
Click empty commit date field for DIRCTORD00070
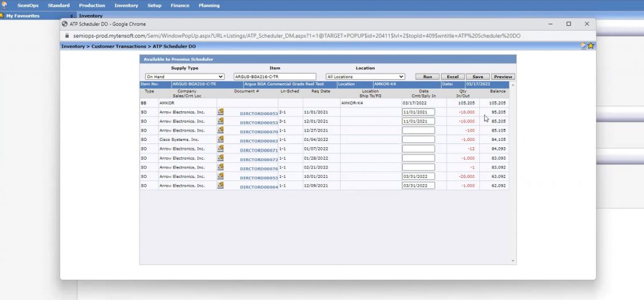pyautogui.click(x=418, y=130)
